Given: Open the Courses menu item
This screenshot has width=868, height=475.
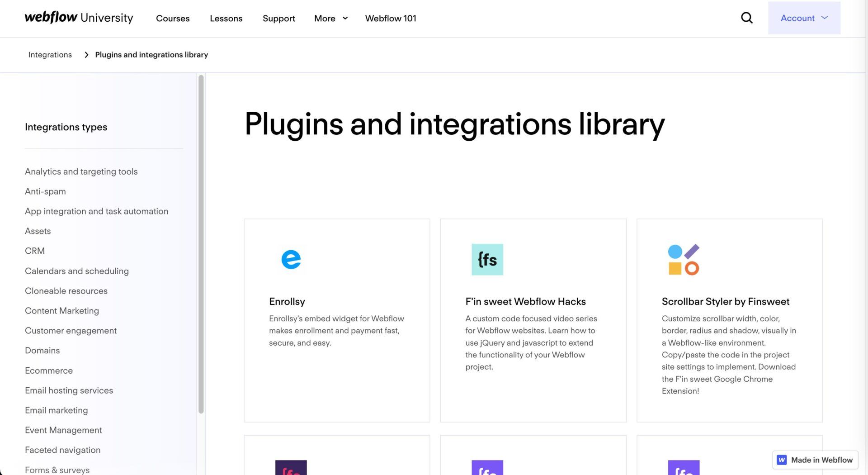Looking at the screenshot, I should 173,19.
